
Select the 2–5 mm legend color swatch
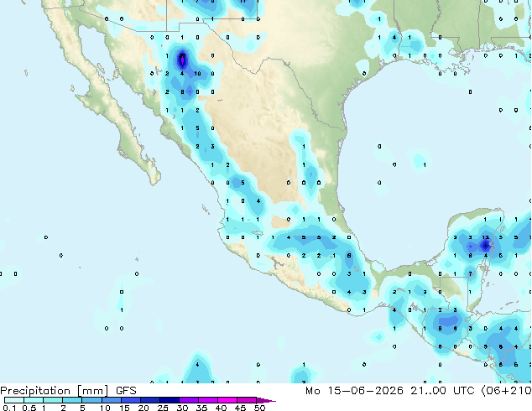click(x=72, y=400)
